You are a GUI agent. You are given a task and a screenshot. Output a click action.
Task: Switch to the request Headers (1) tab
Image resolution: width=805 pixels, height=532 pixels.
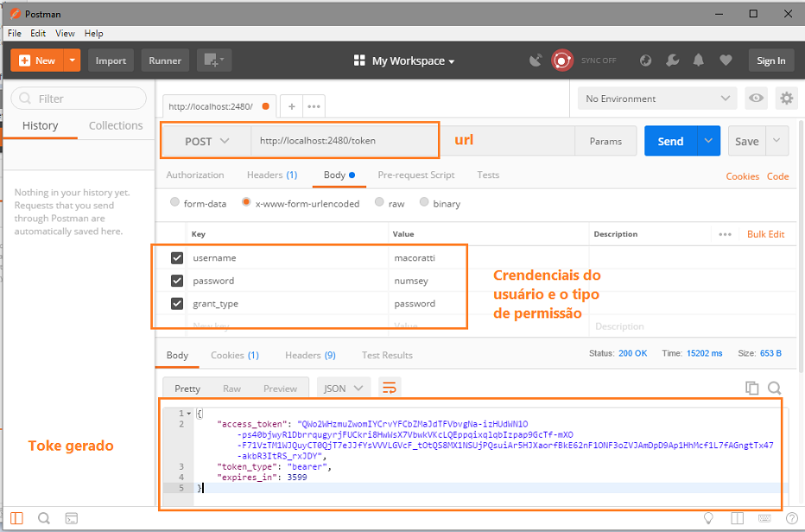tap(272, 175)
